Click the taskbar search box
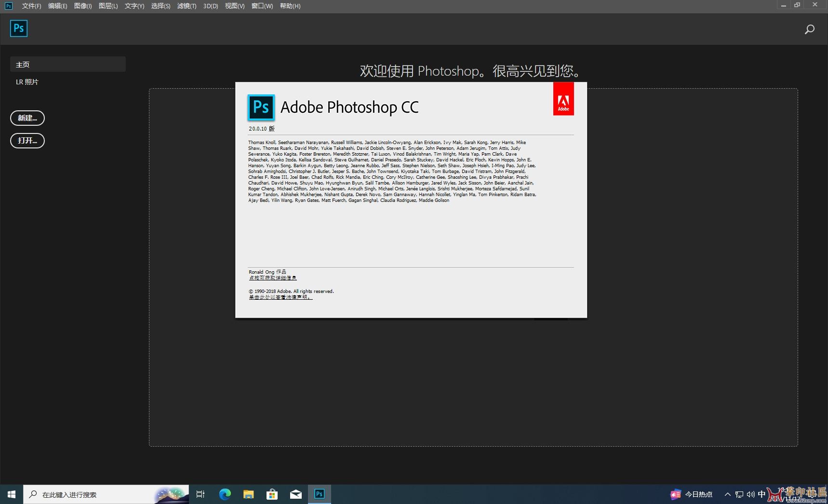This screenshot has height=504, width=828. coord(106,494)
